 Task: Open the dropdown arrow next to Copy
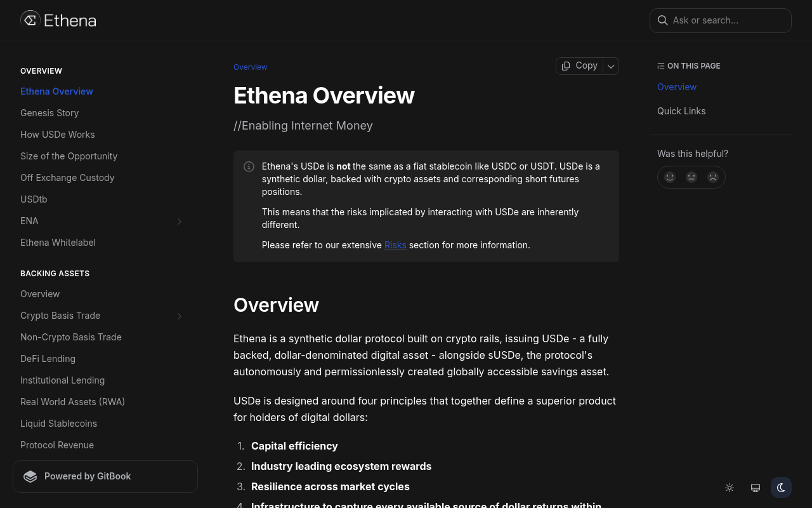(611, 66)
